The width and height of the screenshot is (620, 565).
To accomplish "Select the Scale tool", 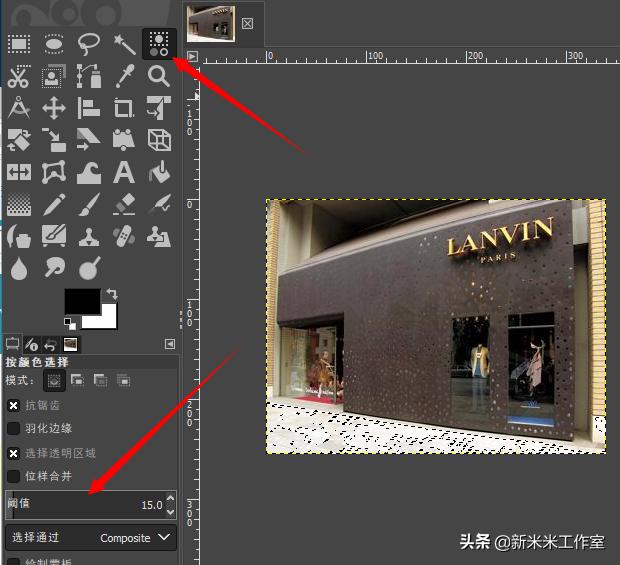I will click(54, 140).
